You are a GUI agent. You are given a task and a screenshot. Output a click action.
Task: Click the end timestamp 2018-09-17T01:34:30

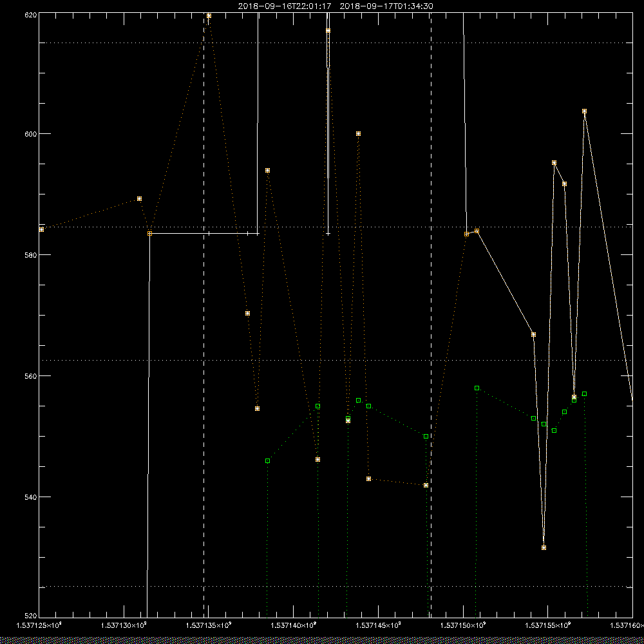point(386,6)
